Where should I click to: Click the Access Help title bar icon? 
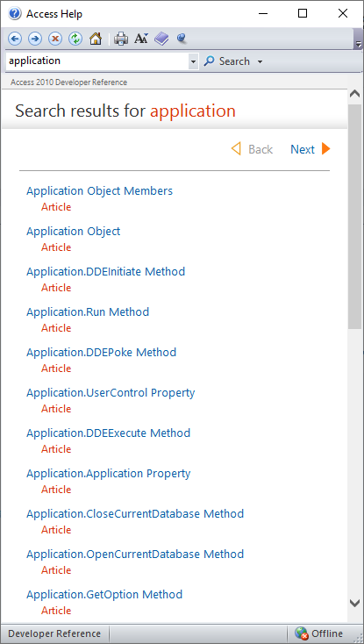click(14, 13)
